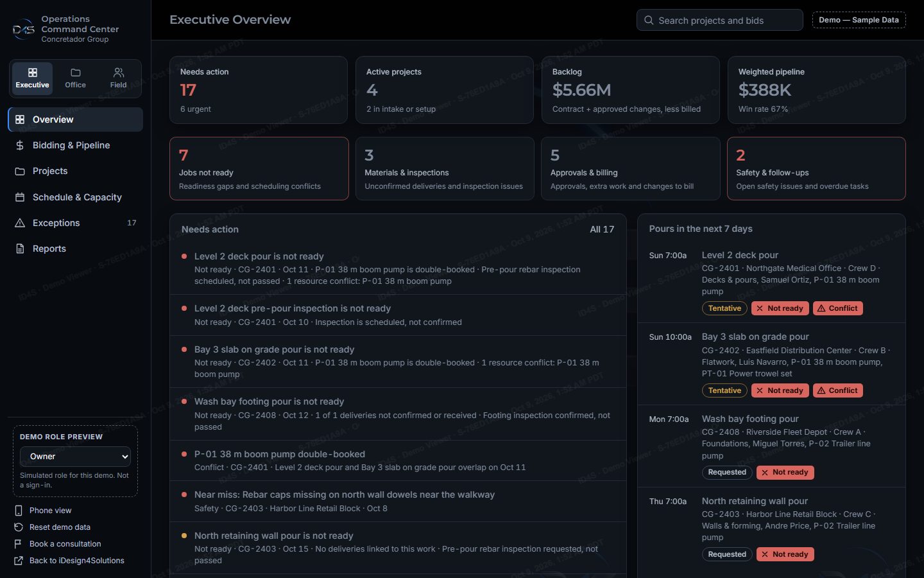
Task: Switch to the Field tab
Action: pos(118,78)
